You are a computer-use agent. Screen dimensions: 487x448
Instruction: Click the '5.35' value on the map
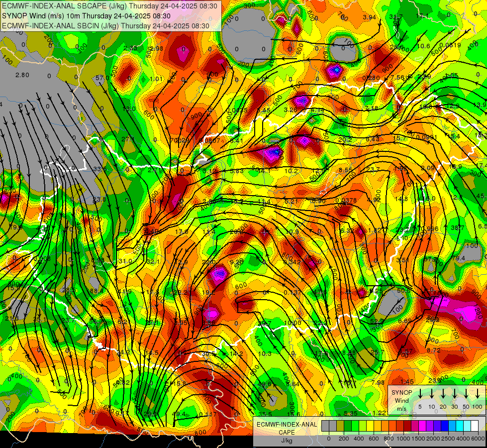click(351, 414)
